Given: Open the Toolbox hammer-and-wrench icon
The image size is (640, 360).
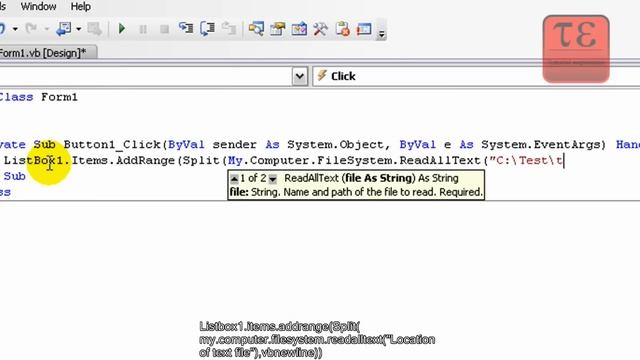Looking at the screenshot, I should point(320,29).
